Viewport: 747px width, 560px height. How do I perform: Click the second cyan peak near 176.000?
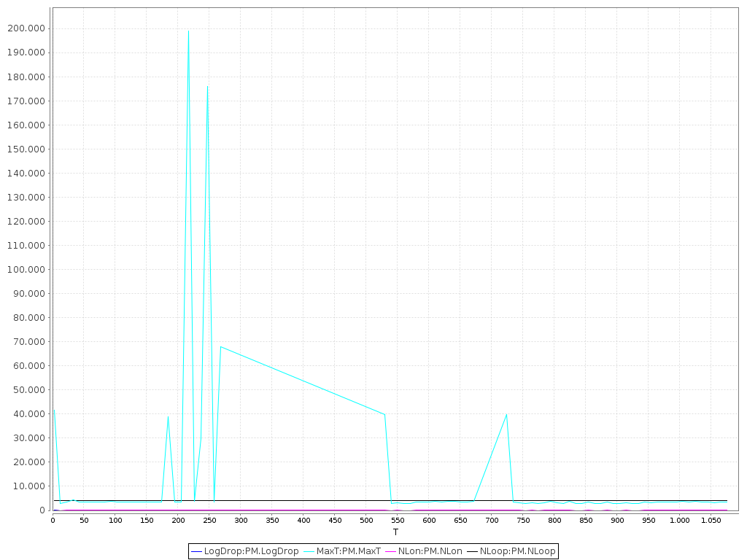pos(207,87)
